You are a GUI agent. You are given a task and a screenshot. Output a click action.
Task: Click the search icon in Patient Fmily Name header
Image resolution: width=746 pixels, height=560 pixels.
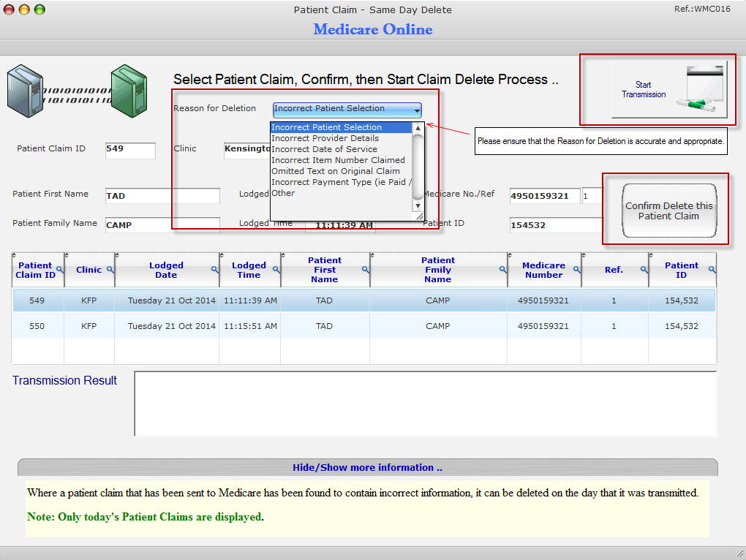[x=503, y=270]
